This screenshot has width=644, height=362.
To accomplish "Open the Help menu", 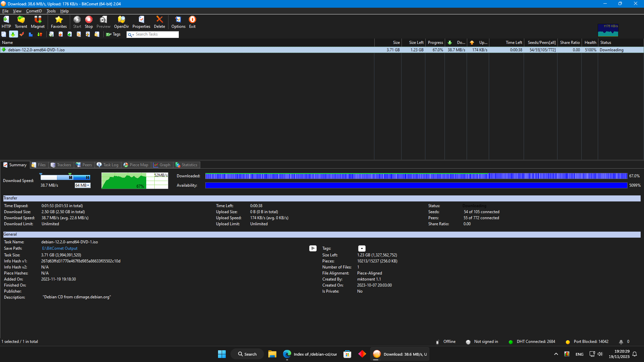I will 64,11.
